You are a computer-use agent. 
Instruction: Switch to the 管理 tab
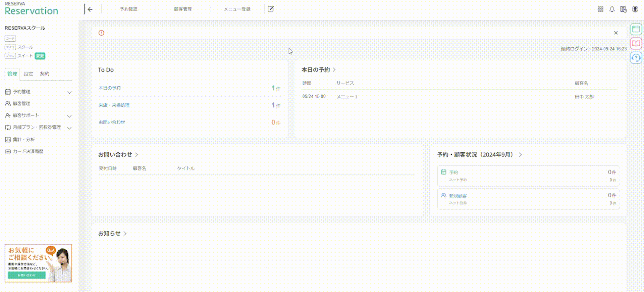point(12,74)
